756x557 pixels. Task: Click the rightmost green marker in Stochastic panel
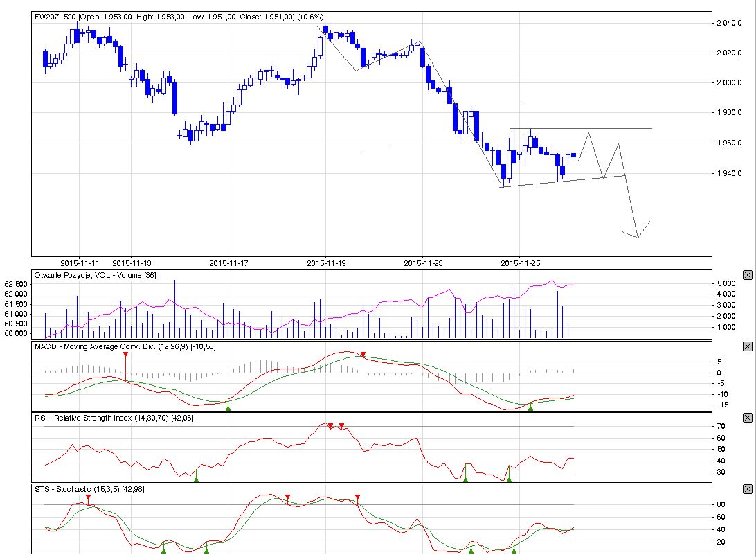514,549
